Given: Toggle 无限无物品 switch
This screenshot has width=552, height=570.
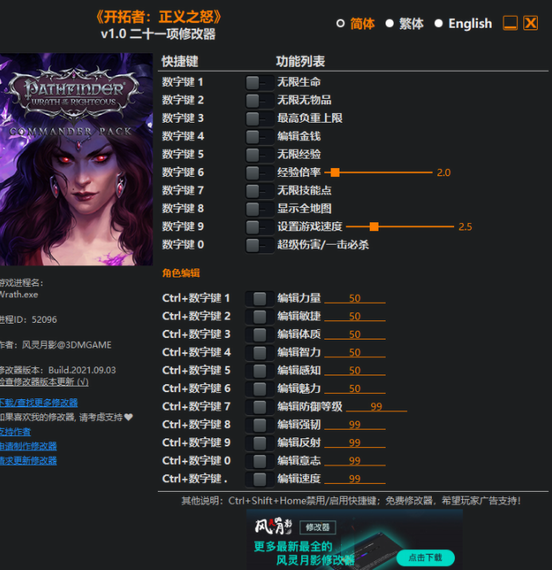Looking at the screenshot, I should [260, 101].
